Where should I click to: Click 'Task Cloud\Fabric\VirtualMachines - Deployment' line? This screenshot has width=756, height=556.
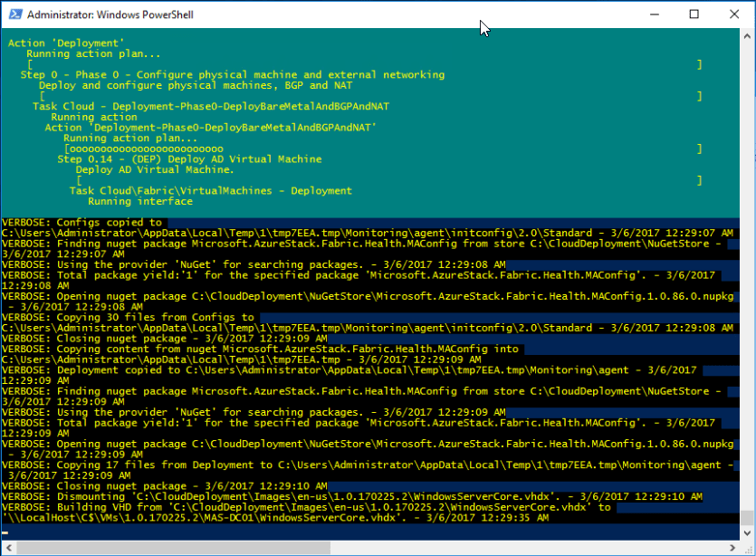211,190
